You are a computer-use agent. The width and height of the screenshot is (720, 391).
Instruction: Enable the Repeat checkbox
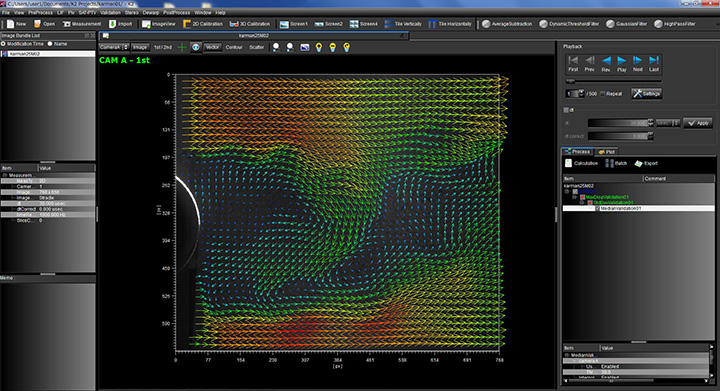[603, 94]
